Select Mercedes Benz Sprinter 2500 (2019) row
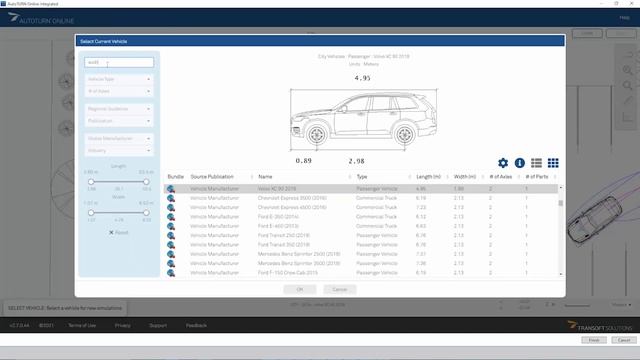This screenshot has height=360, width=640. [361, 255]
